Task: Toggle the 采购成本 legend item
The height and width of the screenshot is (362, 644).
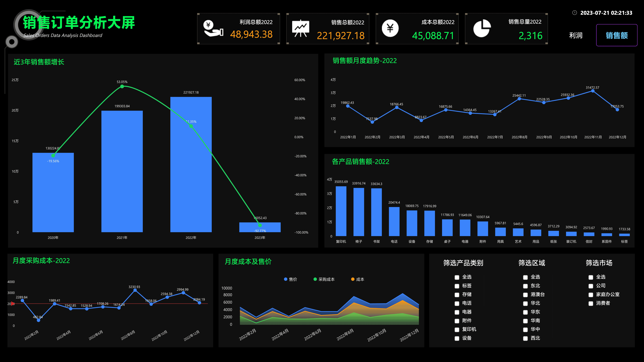Action: pyautogui.click(x=324, y=279)
